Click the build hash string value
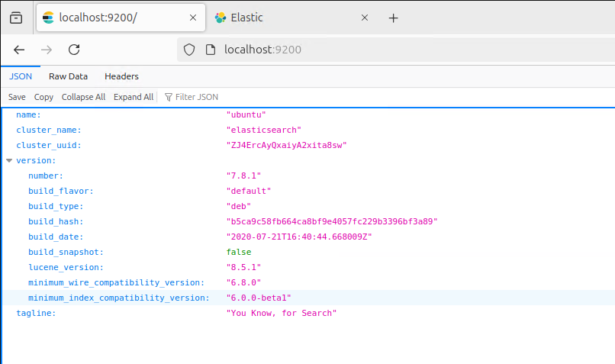Viewport: 615px width, 364px height. tap(332, 222)
